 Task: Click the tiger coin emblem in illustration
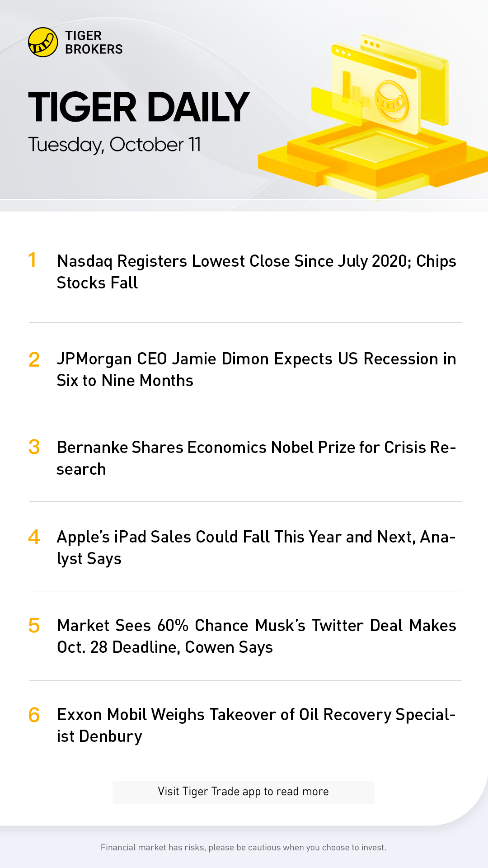(391, 101)
